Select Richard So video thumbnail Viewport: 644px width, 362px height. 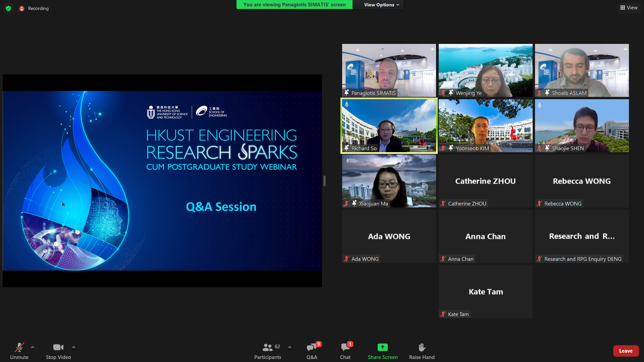tap(389, 126)
